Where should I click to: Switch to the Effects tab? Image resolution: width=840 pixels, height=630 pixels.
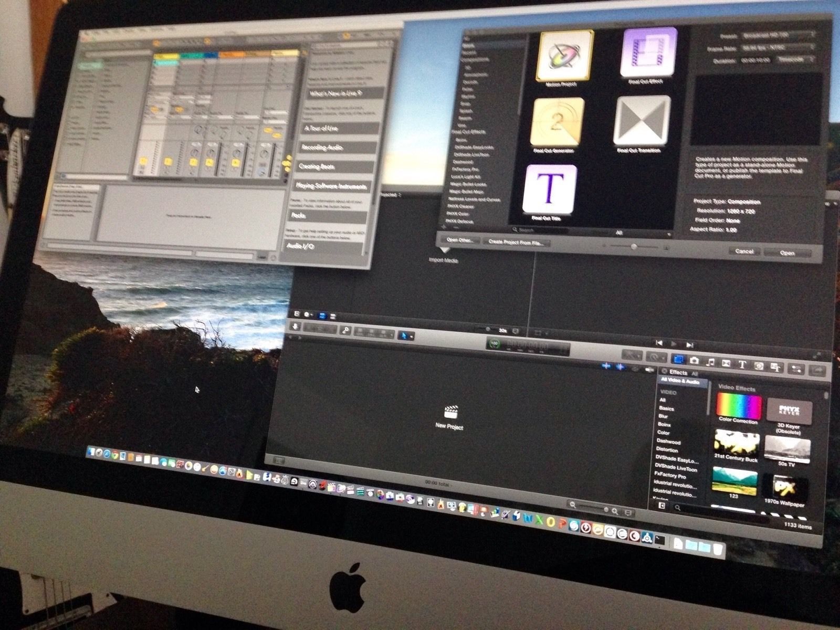678,372
